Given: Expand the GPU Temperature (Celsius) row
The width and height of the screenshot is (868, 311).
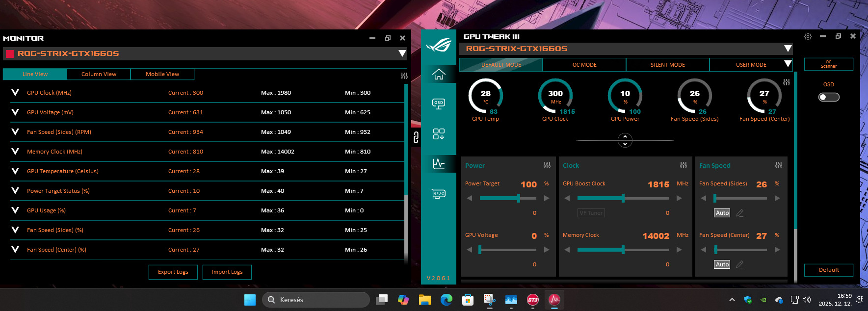Looking at the screenshot, I should [15, 171].
